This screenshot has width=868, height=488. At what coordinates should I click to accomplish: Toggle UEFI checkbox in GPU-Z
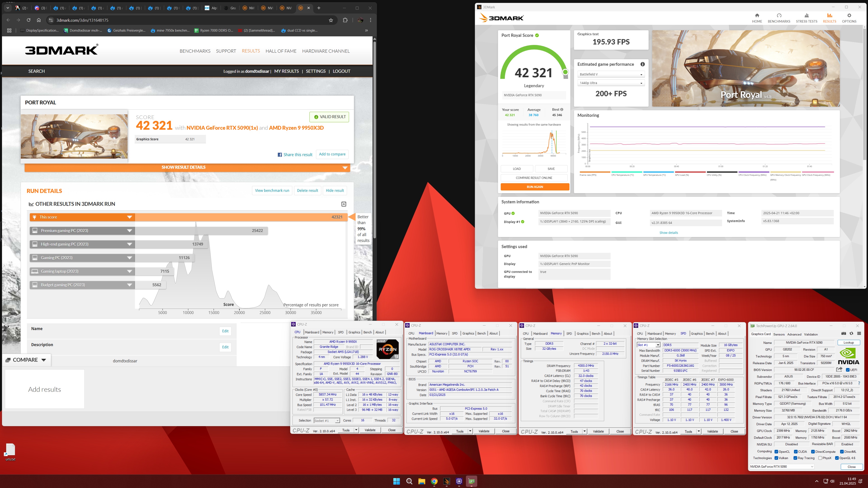[x=848, y=370]
